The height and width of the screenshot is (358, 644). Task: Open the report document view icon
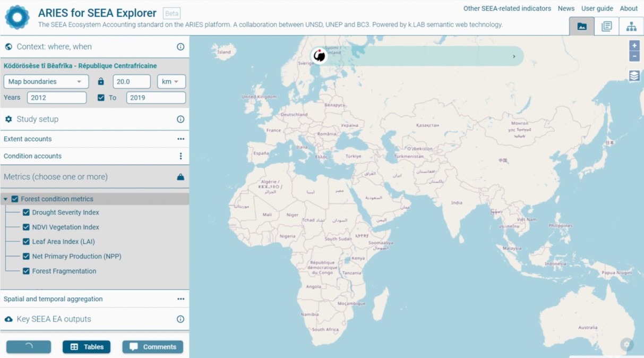[x=606, y=27]
